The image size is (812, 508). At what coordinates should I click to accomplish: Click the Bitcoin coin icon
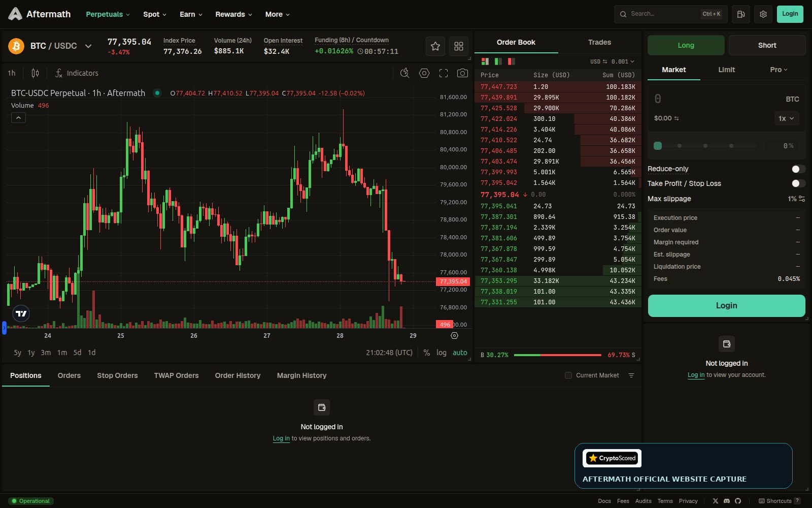pyautogui.click(x=16, y=46)
